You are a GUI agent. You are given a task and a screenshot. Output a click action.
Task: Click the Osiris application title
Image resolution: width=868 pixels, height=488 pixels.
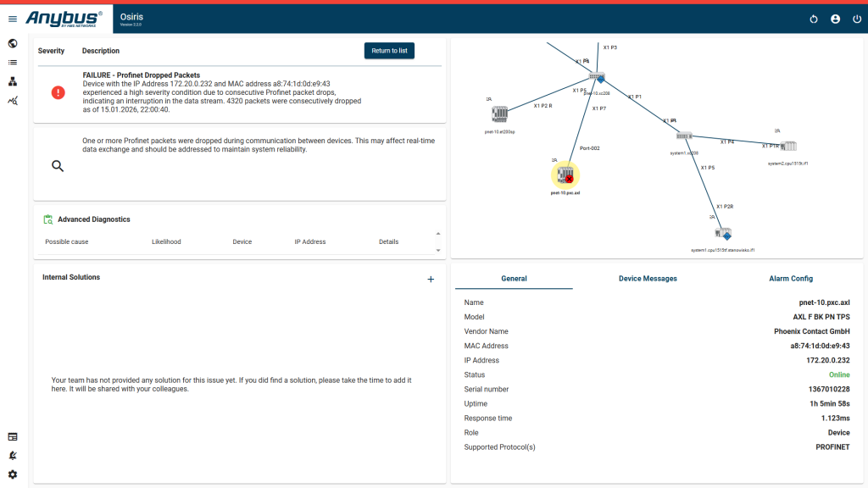pos(131,17)
